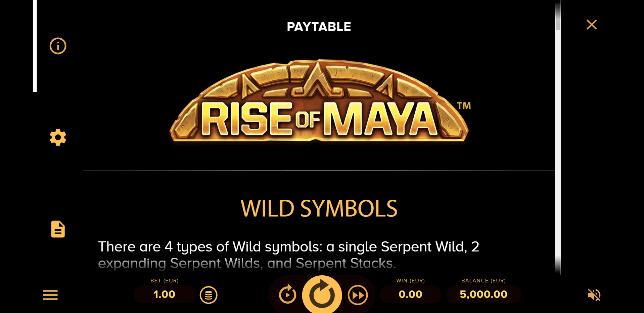Open the game info icon
This screenshot has width=644, height=313.
click(58, 46)
